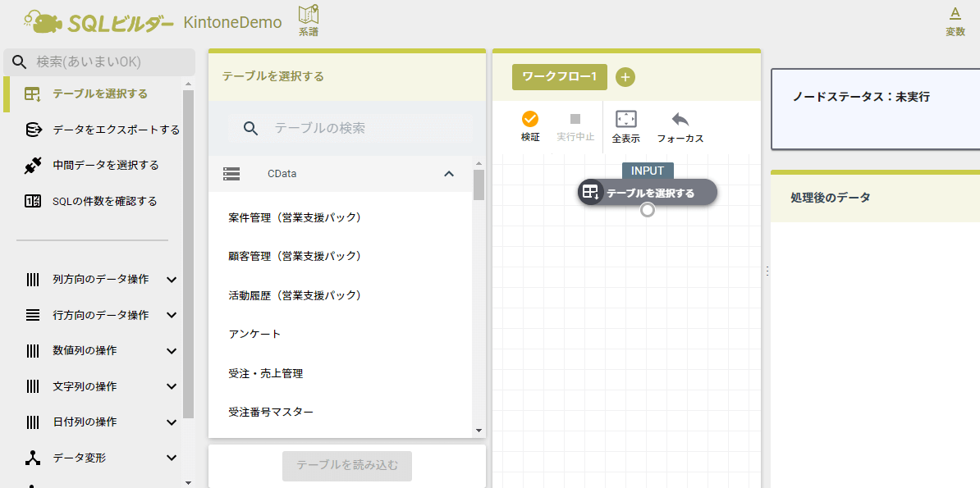Click the 数値列の操作 icon
This screenshot has width=980, height=488.
(x=33, y=350)
